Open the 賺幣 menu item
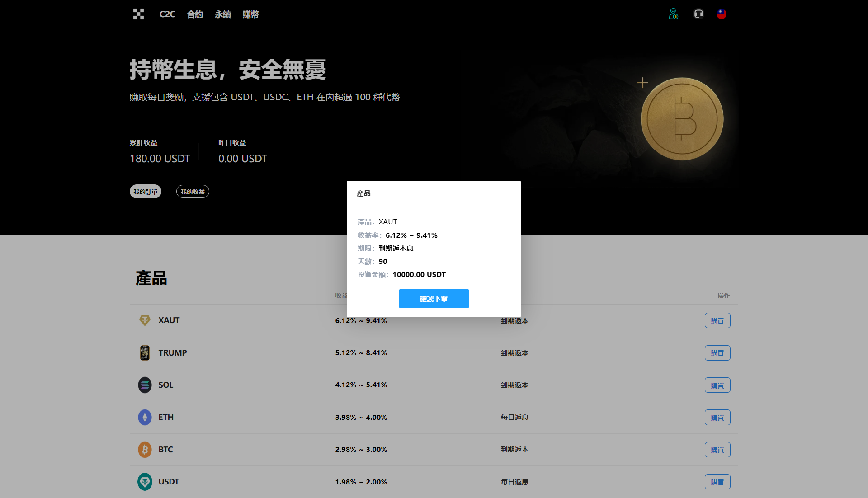The width and height of the screenshot is (868, 498). pyautogui.click(x=250, y=14)
